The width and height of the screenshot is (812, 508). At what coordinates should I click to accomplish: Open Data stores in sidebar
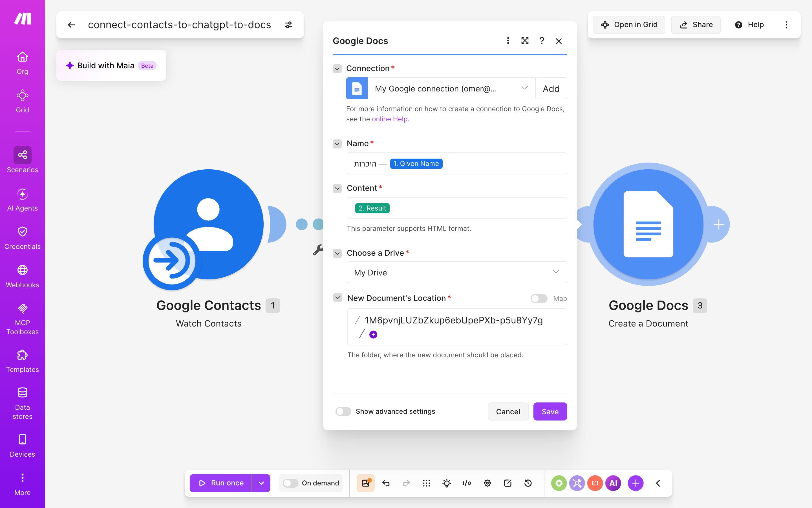click(23, 403)
